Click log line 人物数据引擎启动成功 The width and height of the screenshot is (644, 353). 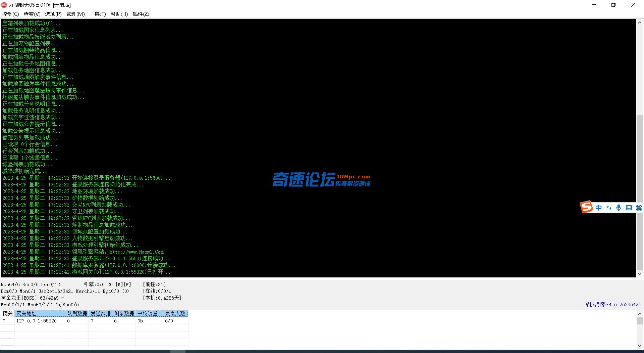(x=67, y=238)
